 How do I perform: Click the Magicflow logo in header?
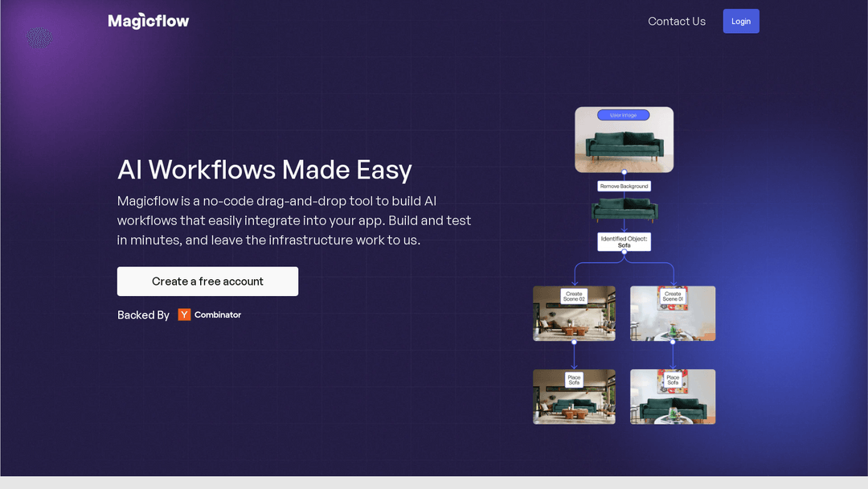[149, 21]
